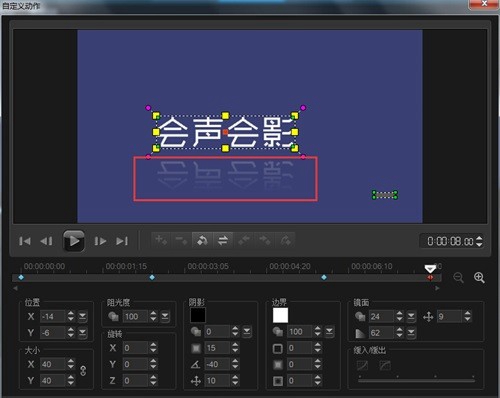Viewport: 500px width, 398px height.
Task: Click the ease out curve icon
Action: 385,365
